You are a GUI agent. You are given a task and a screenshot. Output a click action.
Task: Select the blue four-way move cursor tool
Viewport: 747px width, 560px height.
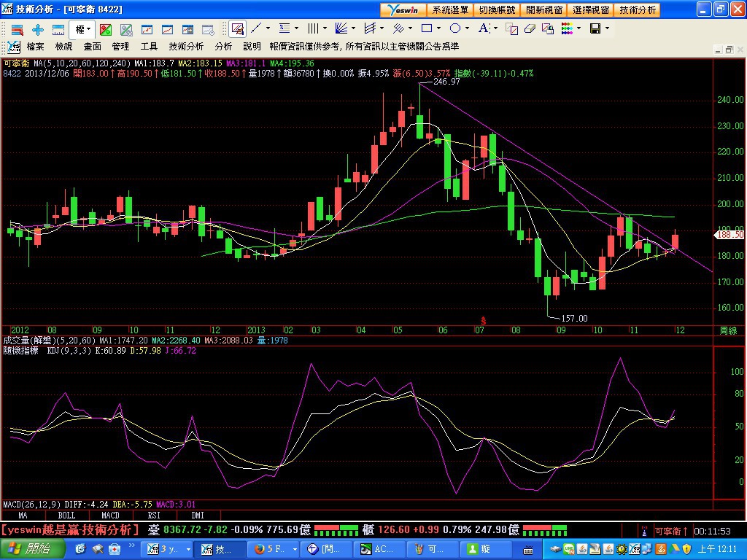click(x=38, y=29)
